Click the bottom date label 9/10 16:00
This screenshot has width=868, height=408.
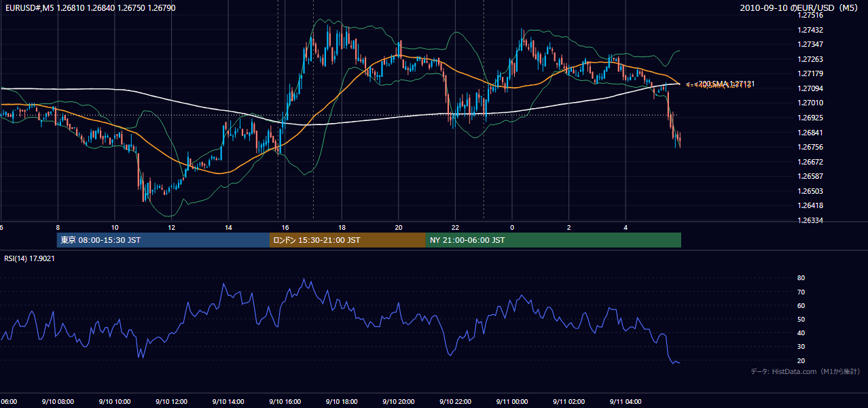coord(285,402)
